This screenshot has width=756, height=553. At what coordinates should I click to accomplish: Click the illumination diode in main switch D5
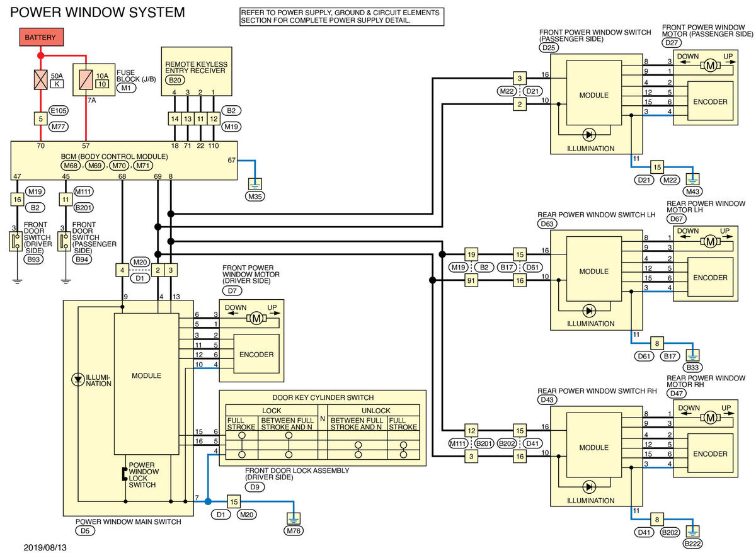[77, 380]
